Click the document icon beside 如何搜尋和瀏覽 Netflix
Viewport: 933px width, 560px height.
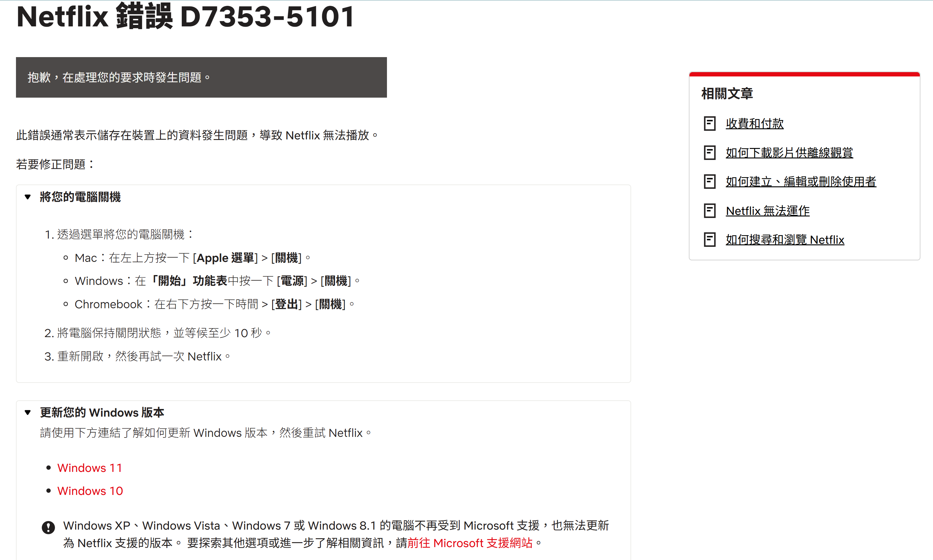click(709, 239)
